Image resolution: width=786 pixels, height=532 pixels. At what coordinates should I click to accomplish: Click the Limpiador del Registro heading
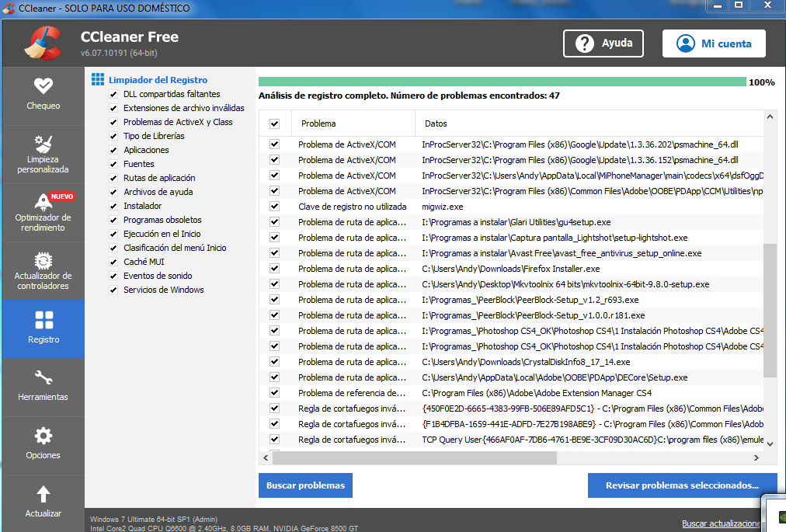(x=158, y=80)
